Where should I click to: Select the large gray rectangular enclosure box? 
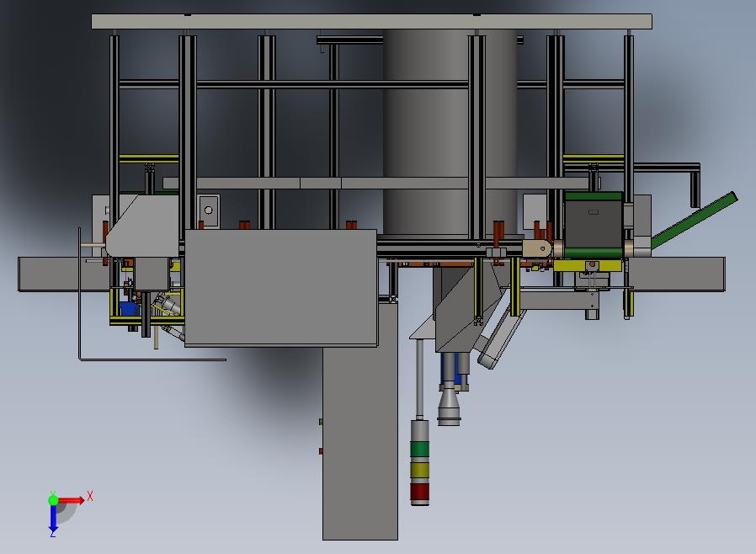coord(280,288)
